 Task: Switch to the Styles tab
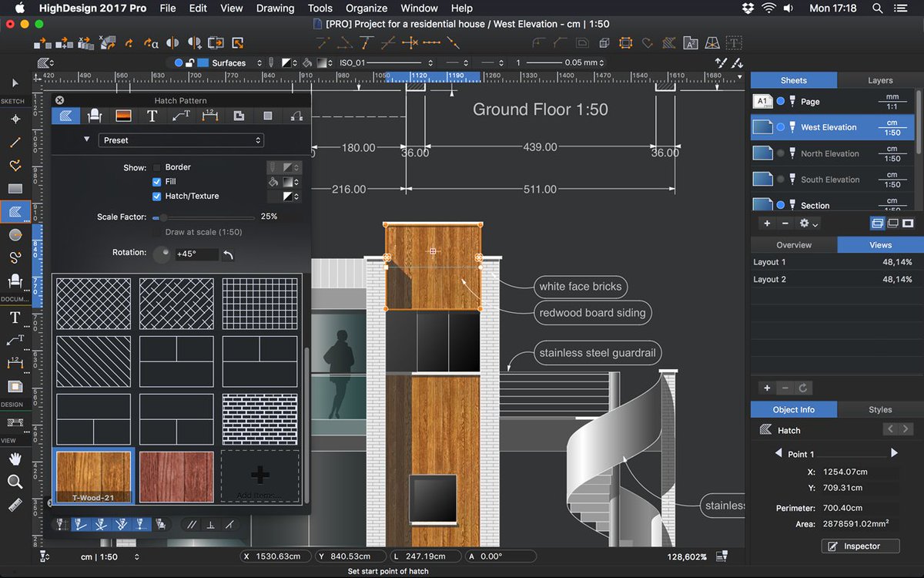click(x=880, y=410)
